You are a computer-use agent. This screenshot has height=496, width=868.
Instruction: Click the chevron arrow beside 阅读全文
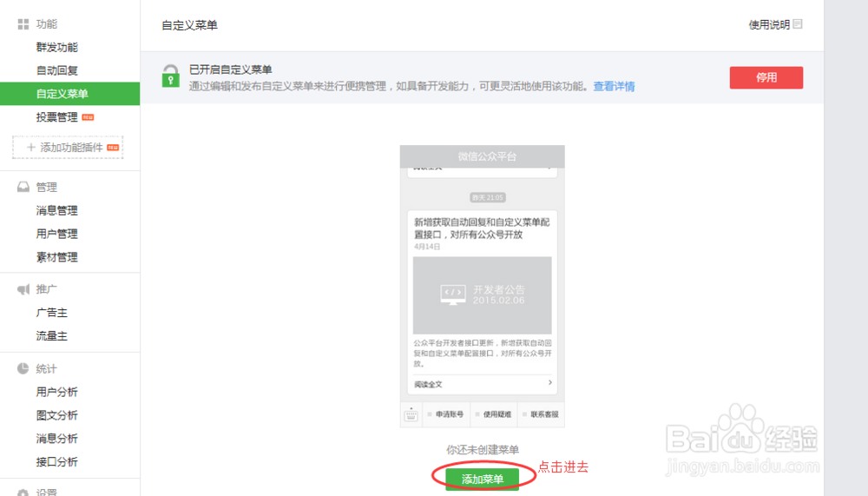click(549, 382)
